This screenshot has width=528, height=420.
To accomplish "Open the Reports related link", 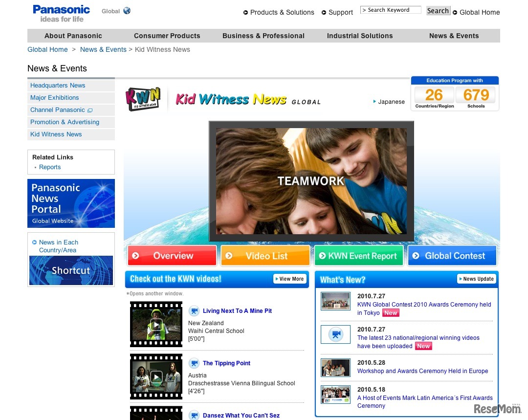I will (50, 167).
